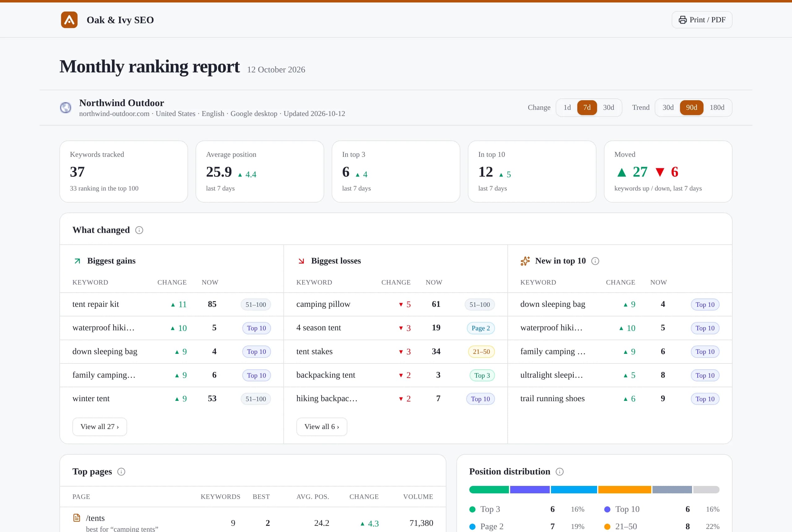The height and width of the screenshot is (532, 792).
Task: Select the camping pillow loss row
Action: coord(396,304)
